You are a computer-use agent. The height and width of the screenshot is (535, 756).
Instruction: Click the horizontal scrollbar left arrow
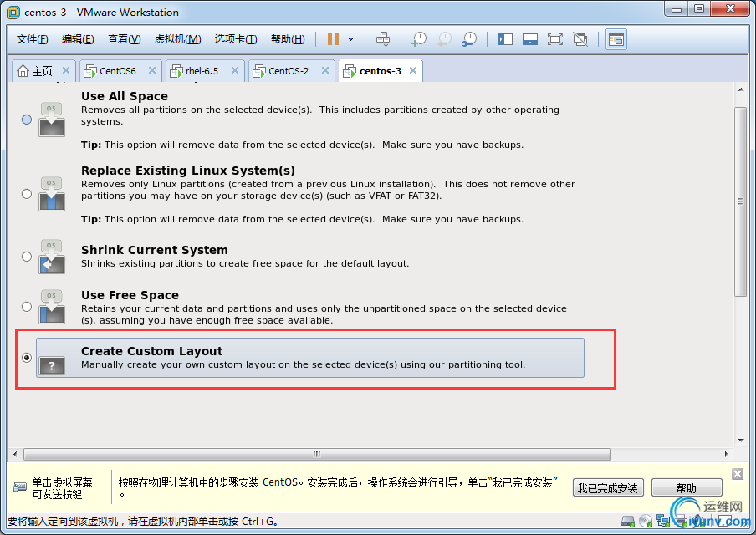coord(15,455)
